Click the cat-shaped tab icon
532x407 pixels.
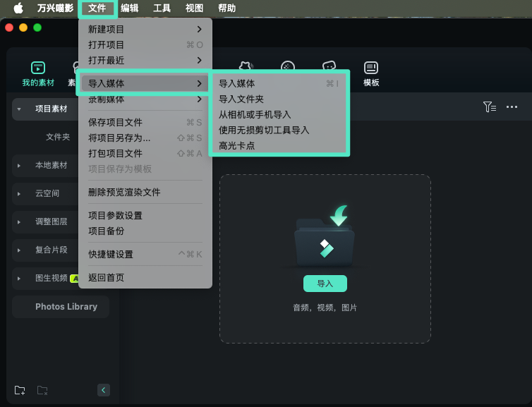click(x=246, y=66)
